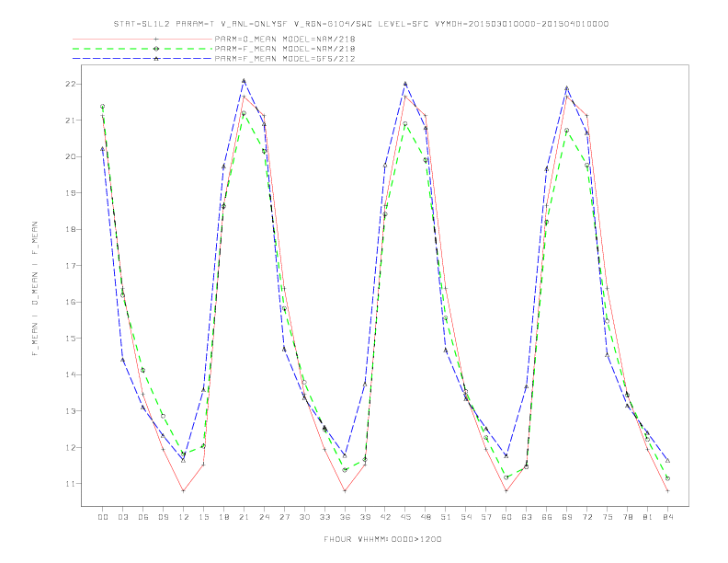Screen dimensions: 728x563
Task: Click the chart title starting with STAT=SL1L2
Action: (361, 24)
